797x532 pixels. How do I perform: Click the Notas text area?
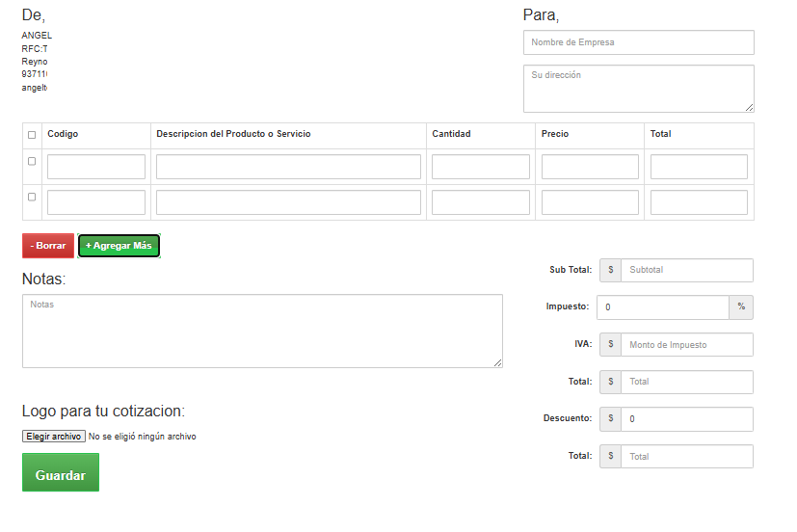tap(262, 331)
